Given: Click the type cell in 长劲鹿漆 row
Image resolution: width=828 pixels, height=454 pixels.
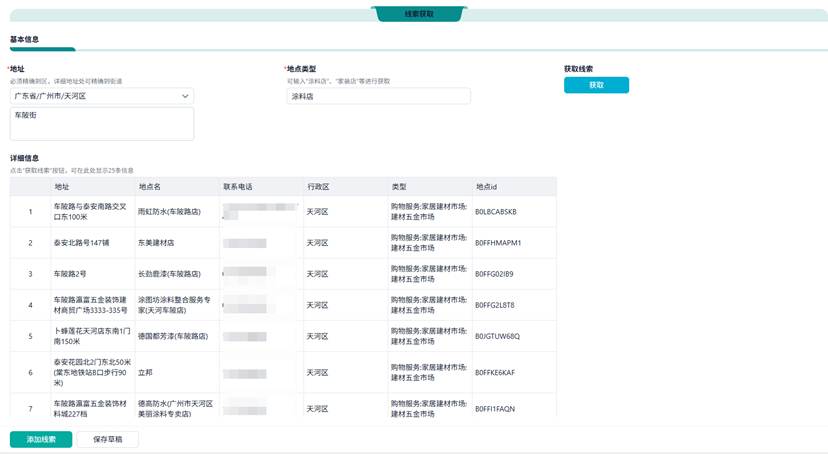Looking at the screenshot, I should 429,274.
